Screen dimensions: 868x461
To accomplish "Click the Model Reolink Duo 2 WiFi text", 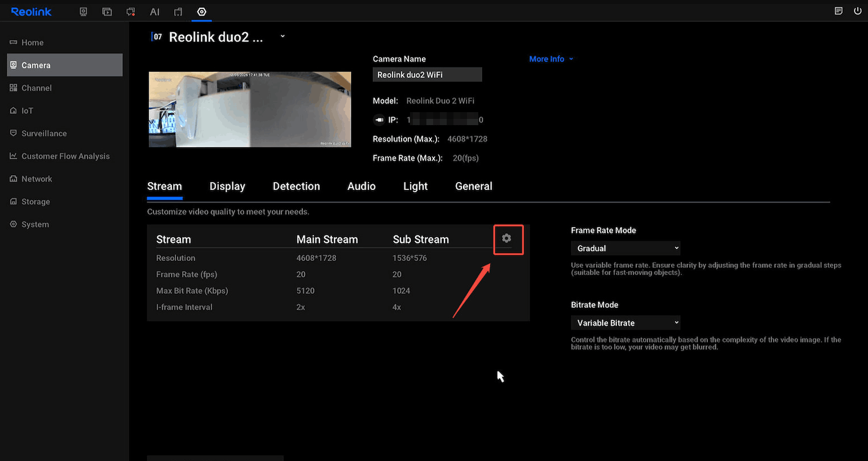I will pyautogui.click(x=440, y=100).
